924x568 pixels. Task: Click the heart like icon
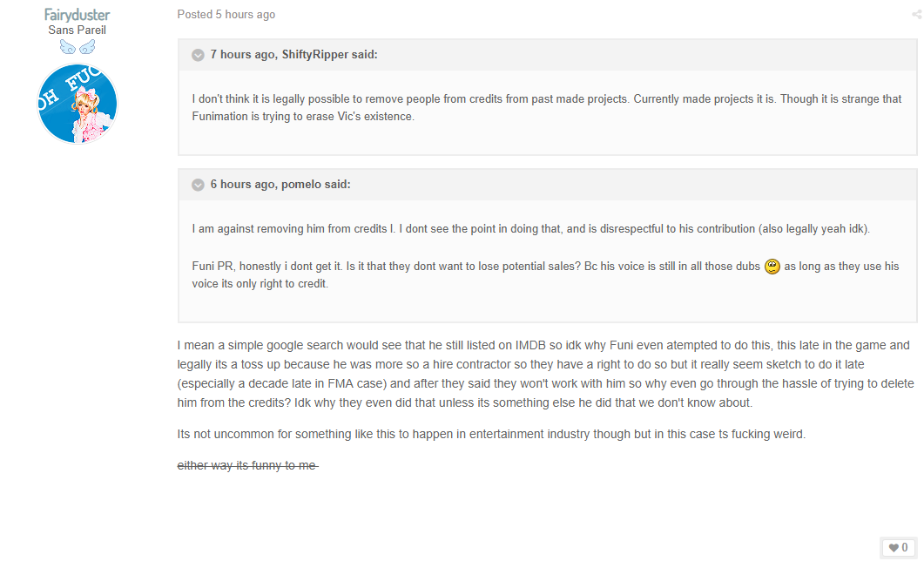pos(894,548)
